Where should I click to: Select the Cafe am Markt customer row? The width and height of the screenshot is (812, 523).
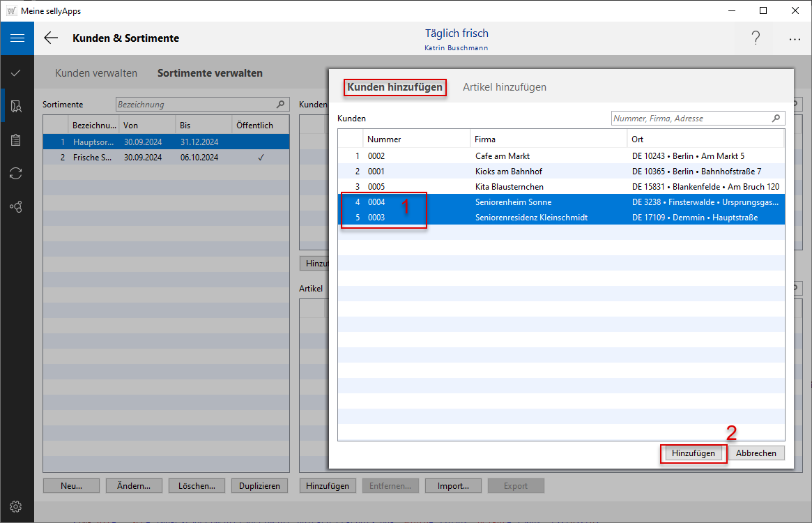(x=502, y=156)
